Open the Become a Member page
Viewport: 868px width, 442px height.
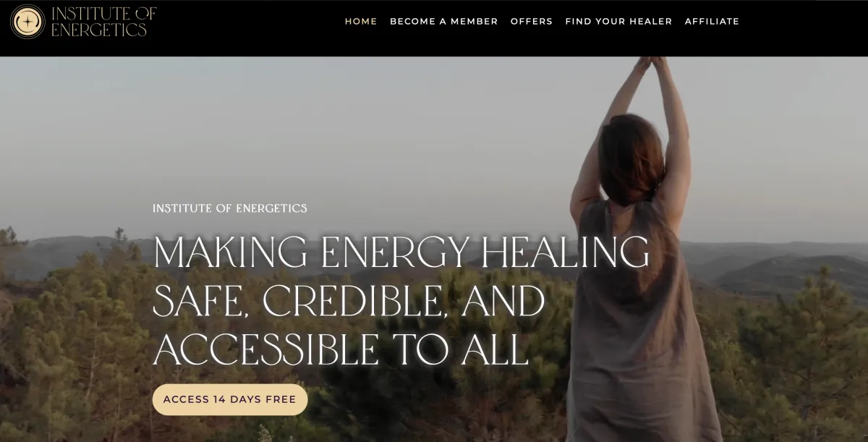444,21
